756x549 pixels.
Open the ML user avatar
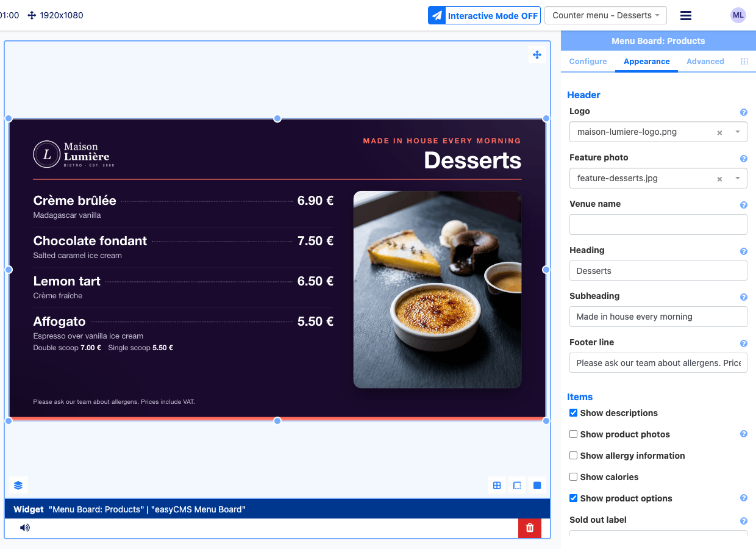pos(738,15)
